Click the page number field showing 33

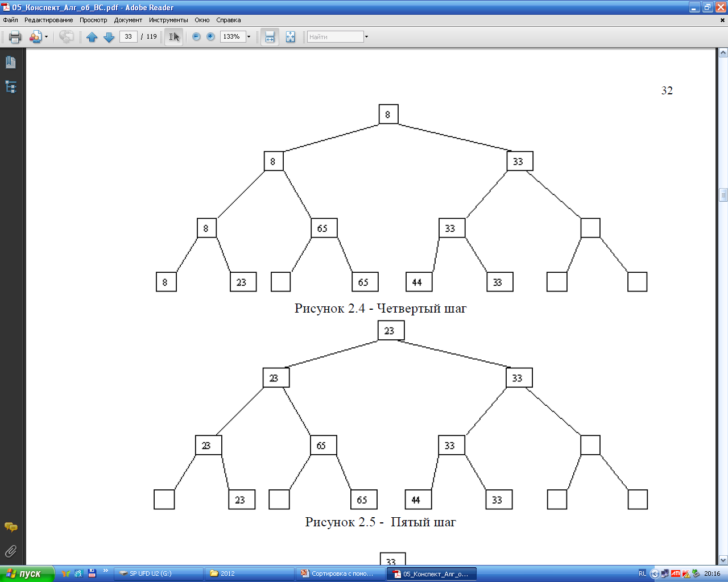[129, 36]
